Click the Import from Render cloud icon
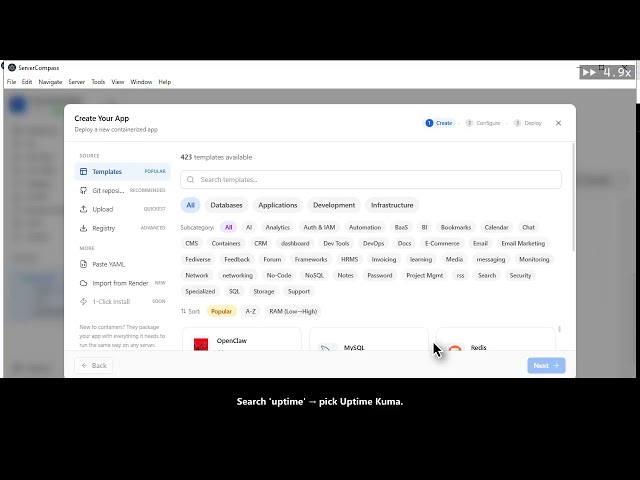 [x=83, y=283]
